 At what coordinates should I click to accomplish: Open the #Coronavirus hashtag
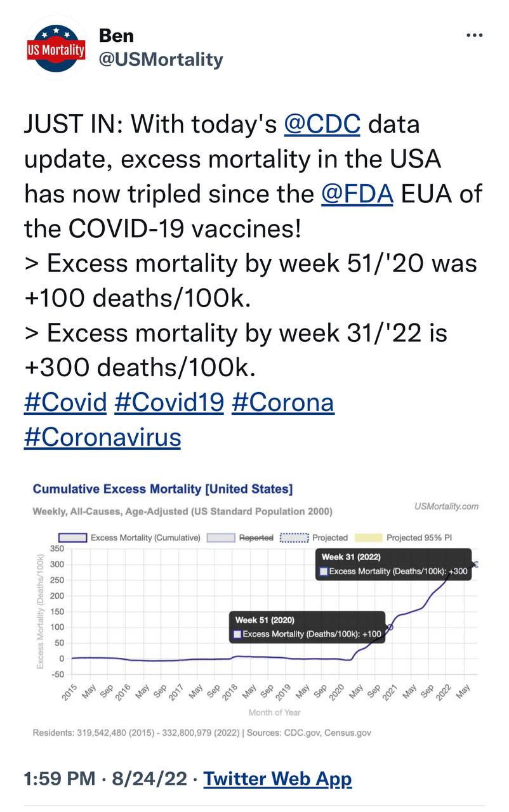[102, 437]
